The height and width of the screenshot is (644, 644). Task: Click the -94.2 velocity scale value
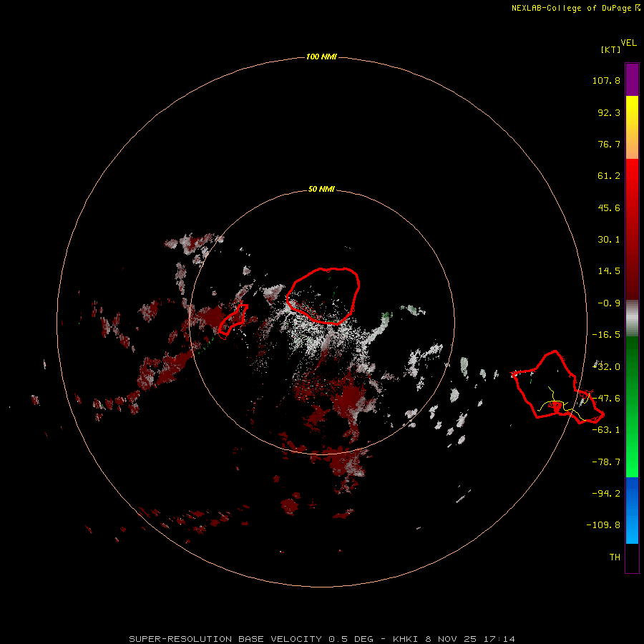point(606,493)
